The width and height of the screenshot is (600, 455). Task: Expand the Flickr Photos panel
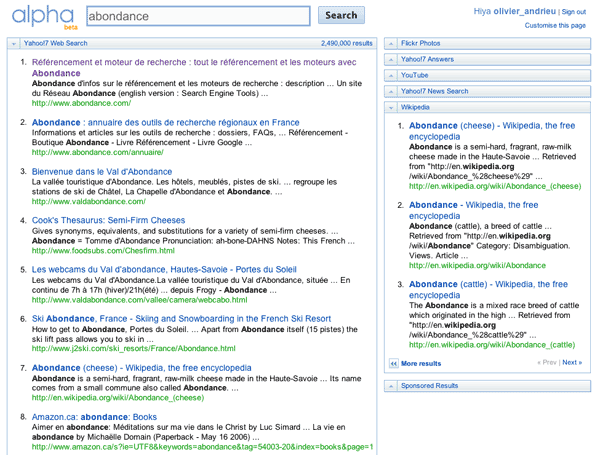click(x=391, y=44)
